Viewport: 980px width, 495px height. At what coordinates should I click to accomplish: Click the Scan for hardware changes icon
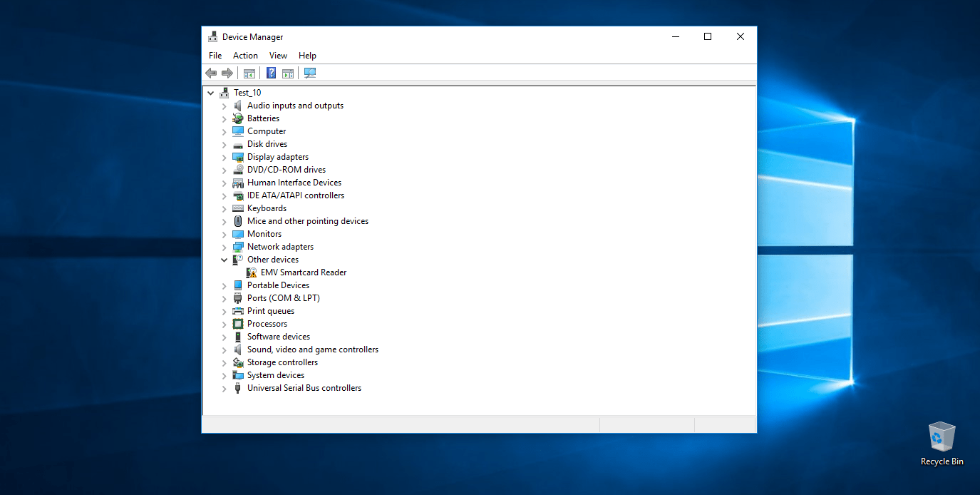[x=309, y=72]
